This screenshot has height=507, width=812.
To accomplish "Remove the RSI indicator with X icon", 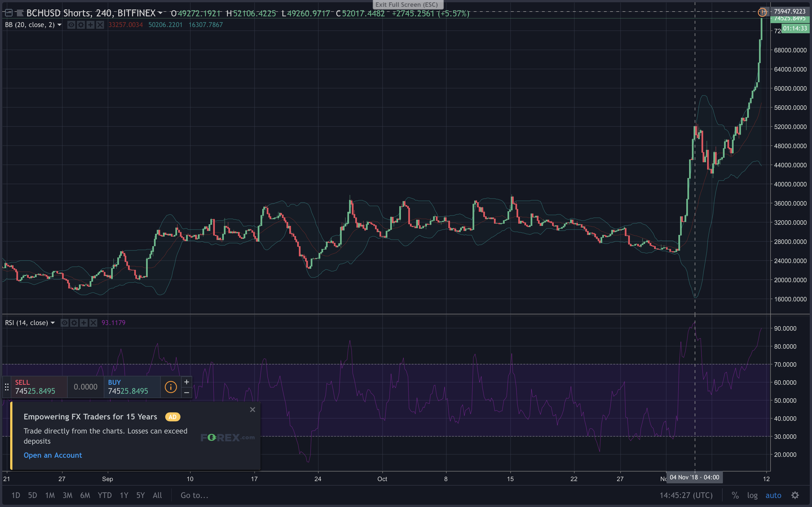I will (93, 323).
